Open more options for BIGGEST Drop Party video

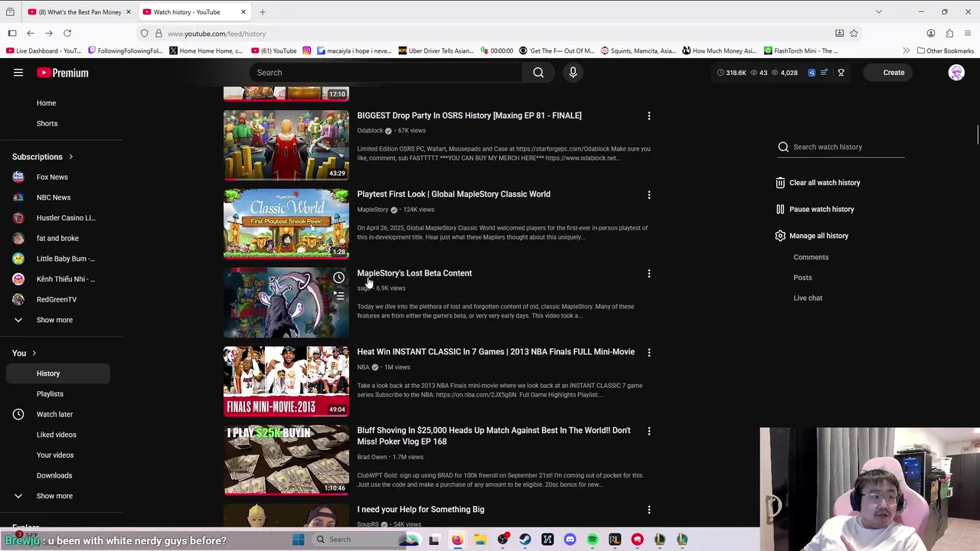point(648,116)
